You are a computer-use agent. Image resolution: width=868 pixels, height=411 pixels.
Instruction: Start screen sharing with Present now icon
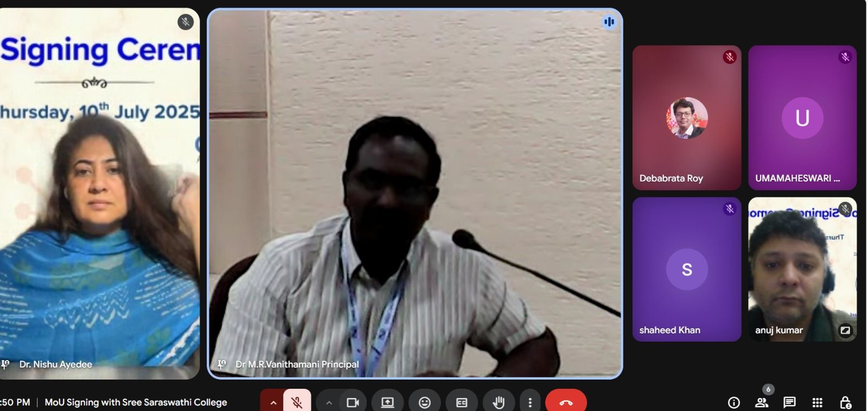pos(387,402)
